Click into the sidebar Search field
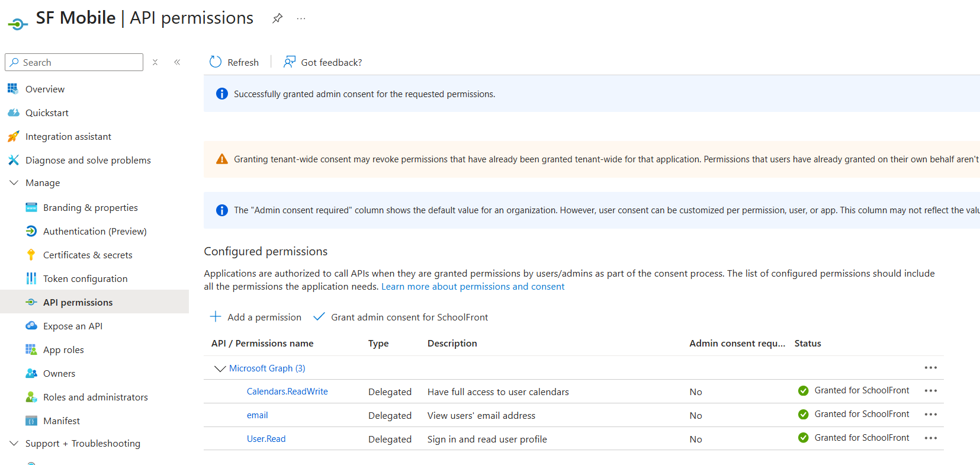The height and width of the screenshot is (465, 980). coord(74,62)
